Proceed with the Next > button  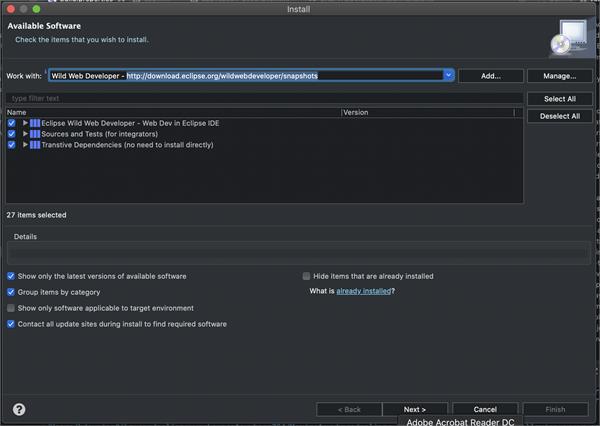[x=415, y=409]
